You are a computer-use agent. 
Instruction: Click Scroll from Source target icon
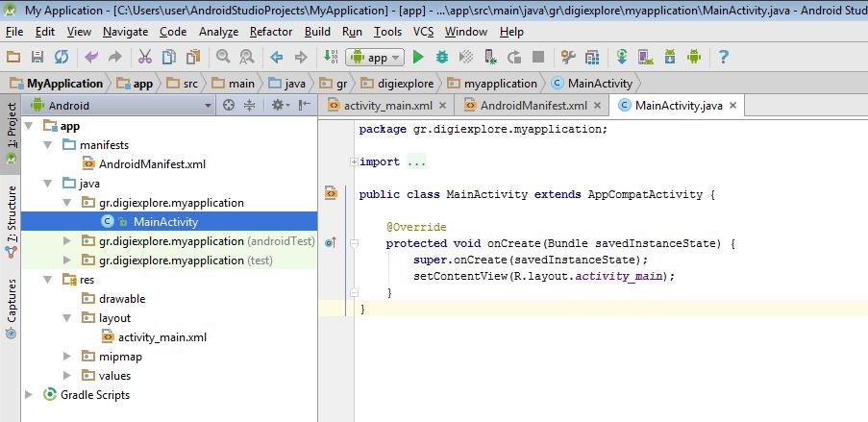[x=229, y=105]
